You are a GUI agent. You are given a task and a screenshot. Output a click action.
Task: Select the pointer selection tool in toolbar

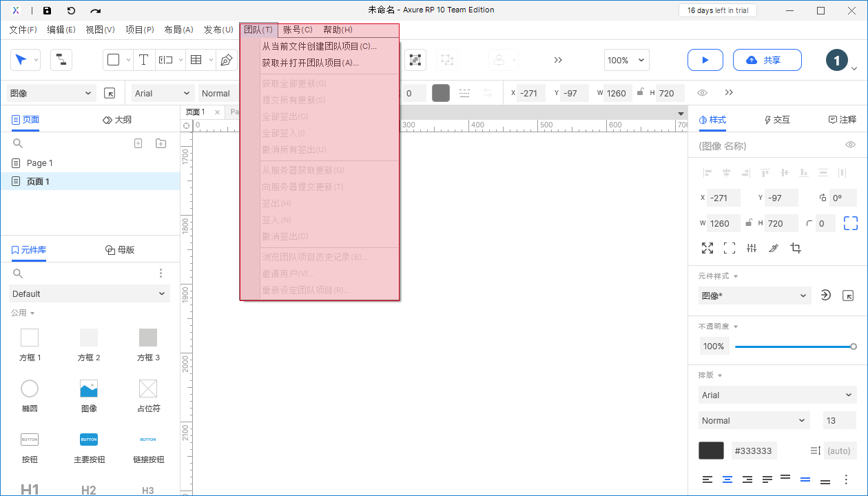tap(21, 60)
